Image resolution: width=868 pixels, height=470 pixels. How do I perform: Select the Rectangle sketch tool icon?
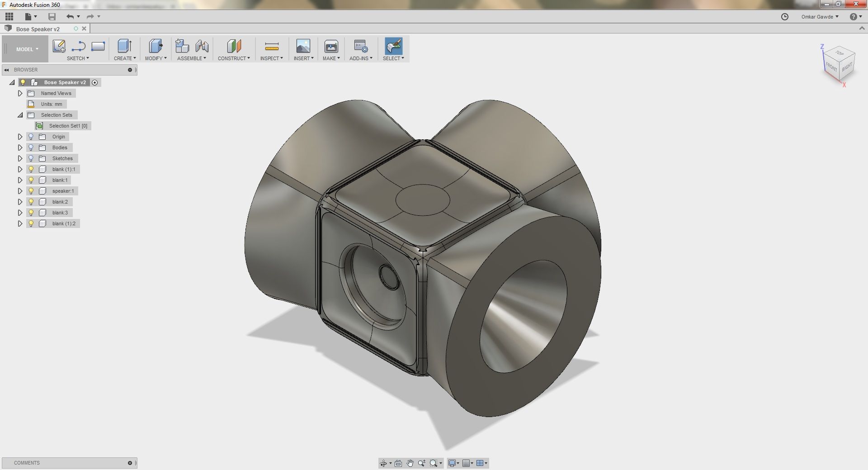[98, 46]
